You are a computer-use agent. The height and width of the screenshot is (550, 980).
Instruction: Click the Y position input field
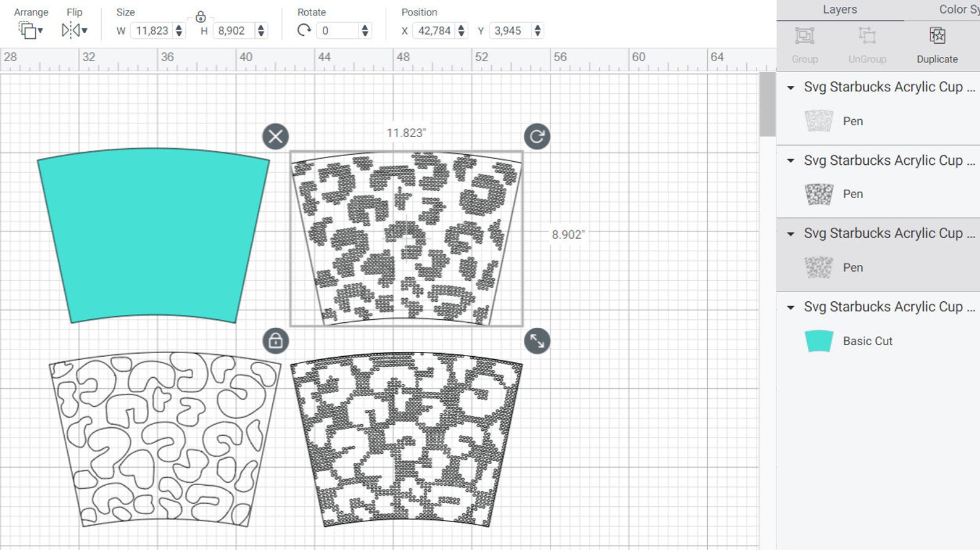pos(510,31)
